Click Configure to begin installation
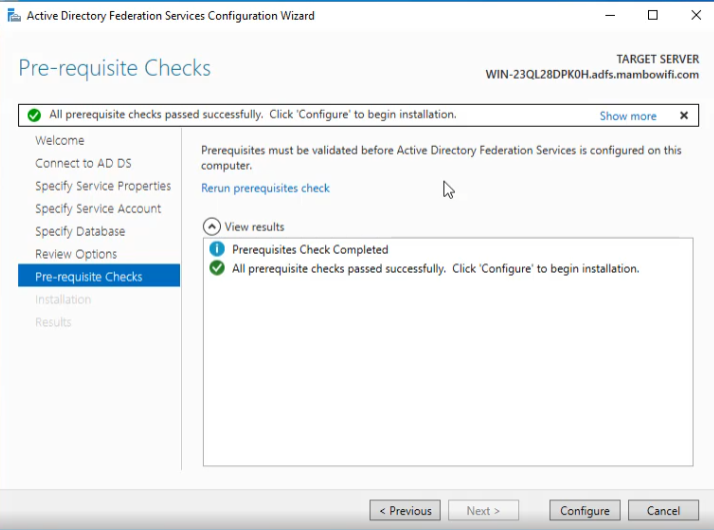 (x=585, y=510)
